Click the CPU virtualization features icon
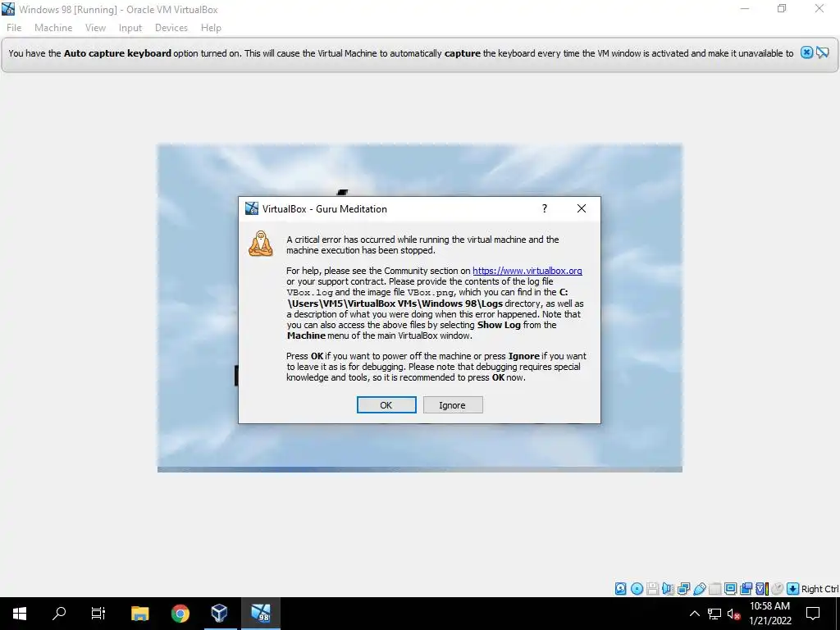840x630 pixels. coord(762,589)
